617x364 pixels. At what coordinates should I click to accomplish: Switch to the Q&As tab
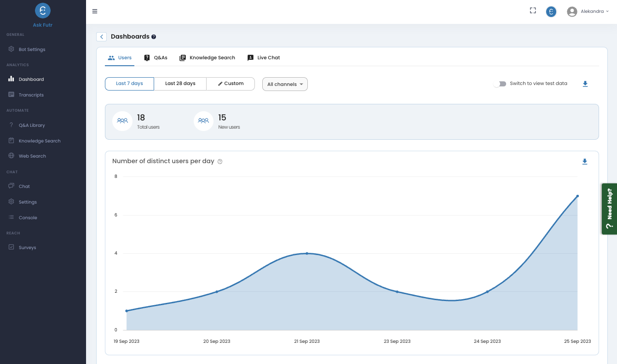[x=156, y=58]
